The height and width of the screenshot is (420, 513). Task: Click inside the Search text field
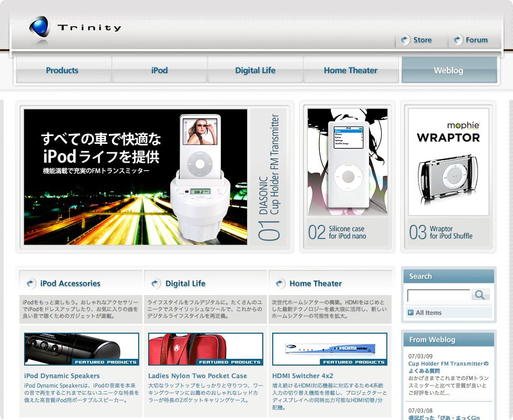(x=439, y=295)
